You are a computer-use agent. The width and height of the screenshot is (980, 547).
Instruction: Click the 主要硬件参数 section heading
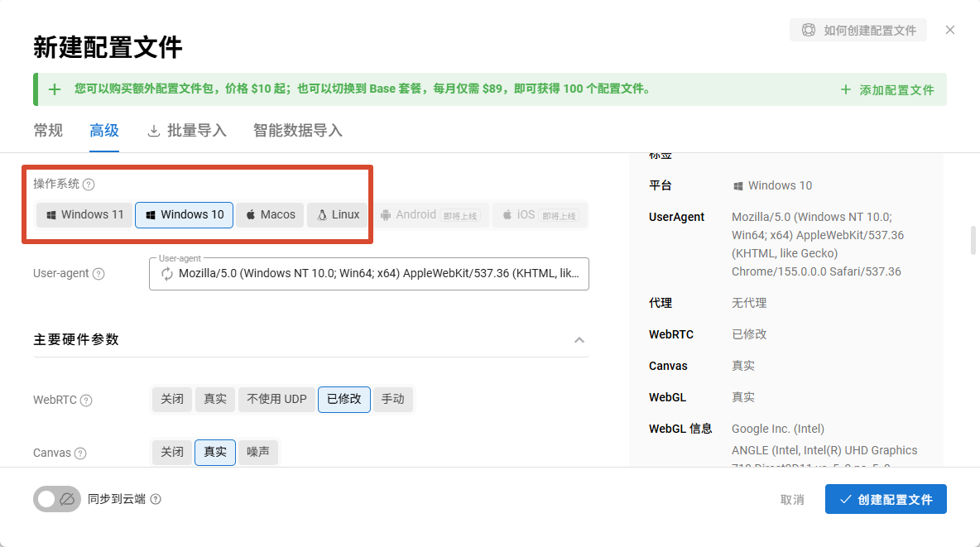point(76,339)
